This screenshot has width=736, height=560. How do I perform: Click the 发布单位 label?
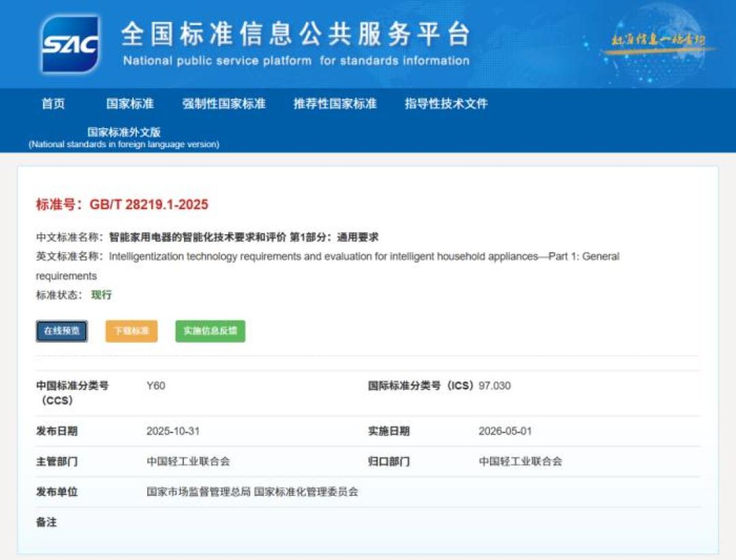57,492
